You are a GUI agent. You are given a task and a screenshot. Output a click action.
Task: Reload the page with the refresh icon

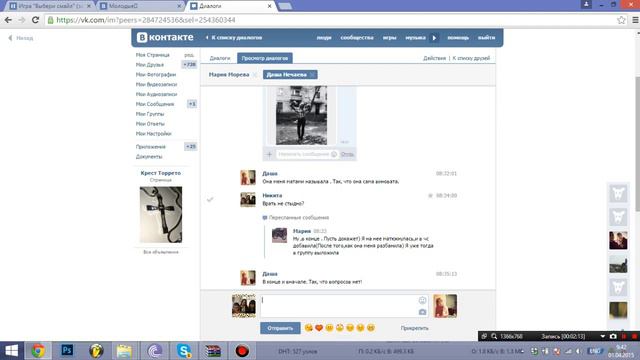36,20
